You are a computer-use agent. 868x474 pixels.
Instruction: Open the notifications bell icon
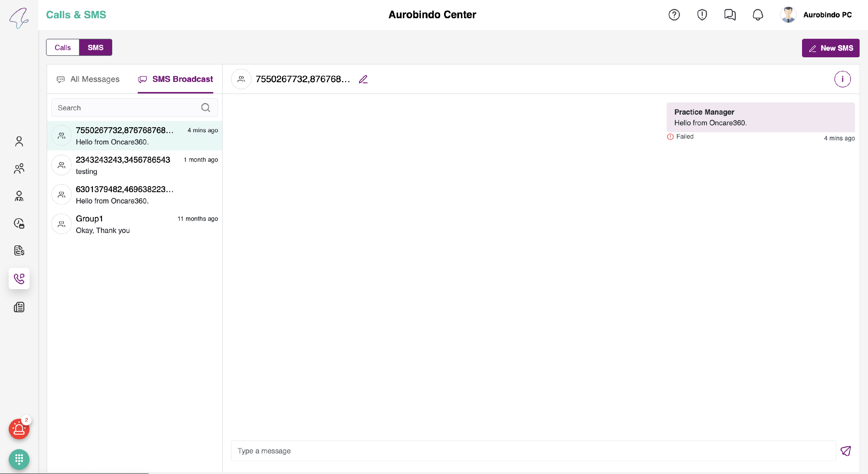click(x=757, y=15)
